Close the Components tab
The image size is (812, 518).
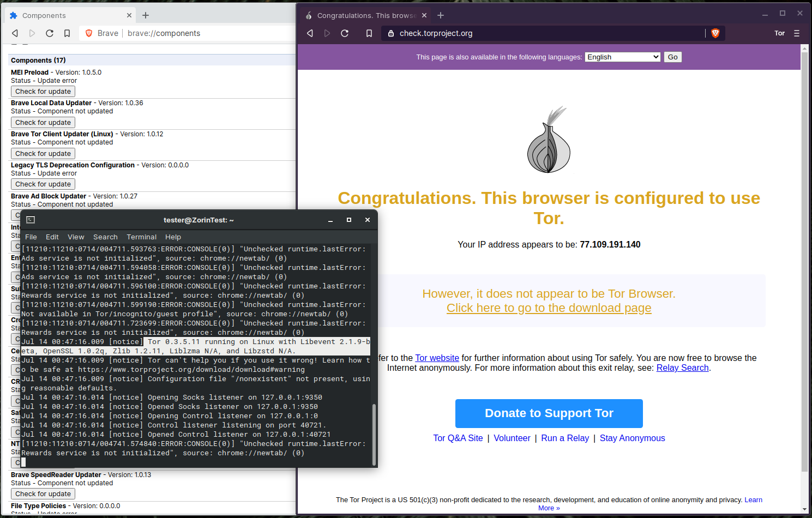[x=129, y=15]
